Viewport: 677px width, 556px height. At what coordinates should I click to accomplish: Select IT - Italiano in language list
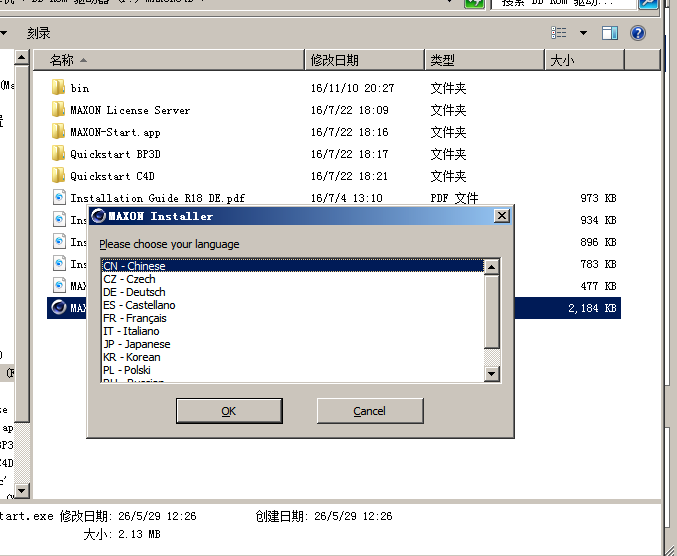[x=293, y=331]
